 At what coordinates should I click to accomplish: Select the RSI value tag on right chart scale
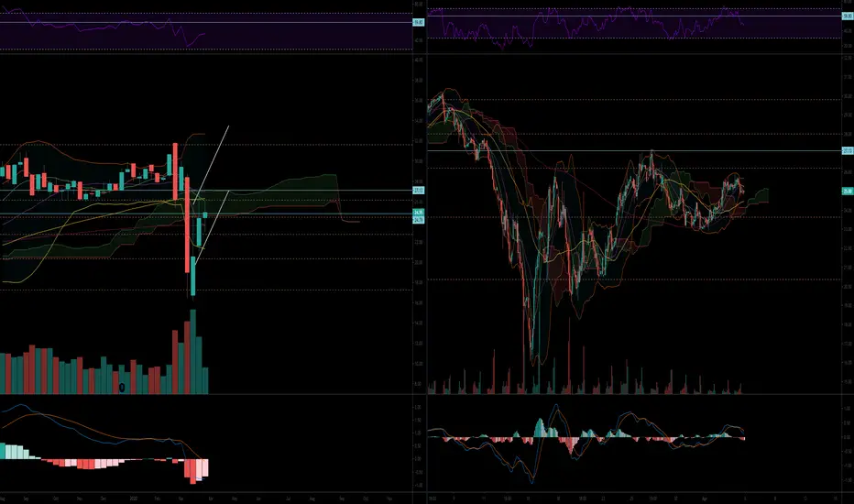[x=848, y=16]
